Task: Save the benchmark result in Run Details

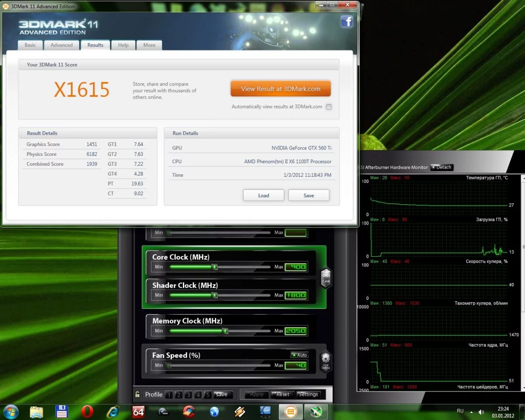Action: pos(308,196)
